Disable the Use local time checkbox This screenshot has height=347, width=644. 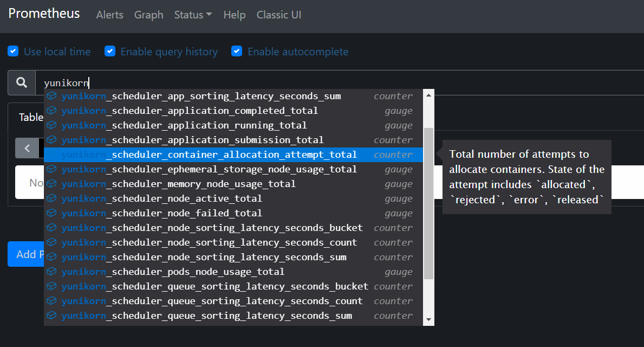13,51
